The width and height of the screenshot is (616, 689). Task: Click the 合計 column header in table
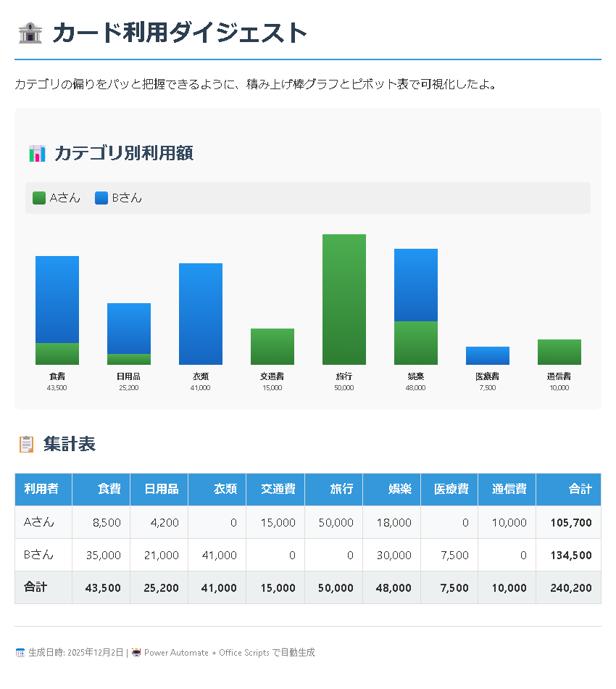(569, 490)
